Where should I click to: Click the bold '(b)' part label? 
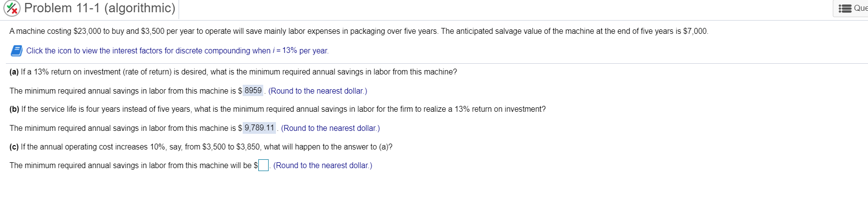14,109
